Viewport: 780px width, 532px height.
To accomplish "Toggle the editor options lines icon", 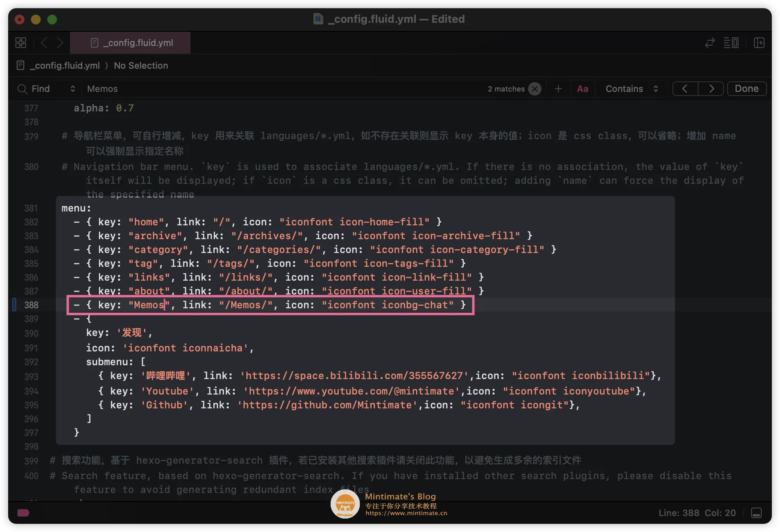I will [731, 43].
